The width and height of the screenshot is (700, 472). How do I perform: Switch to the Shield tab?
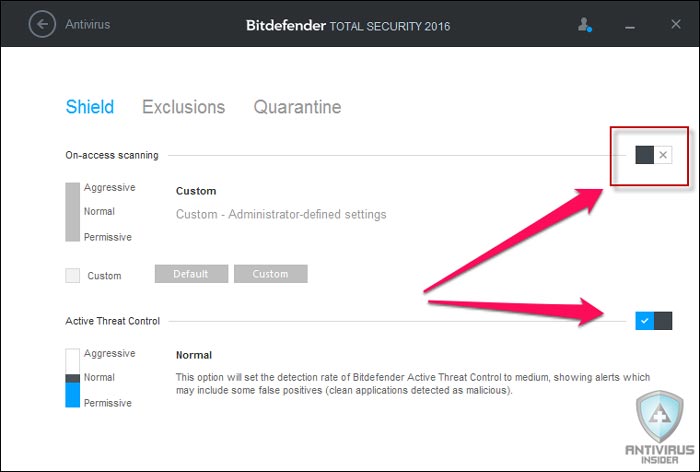[90, 107]
